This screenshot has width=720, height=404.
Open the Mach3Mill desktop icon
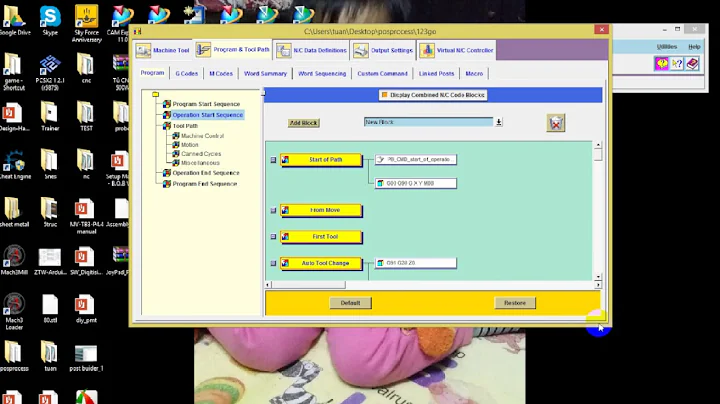[14, 260]
